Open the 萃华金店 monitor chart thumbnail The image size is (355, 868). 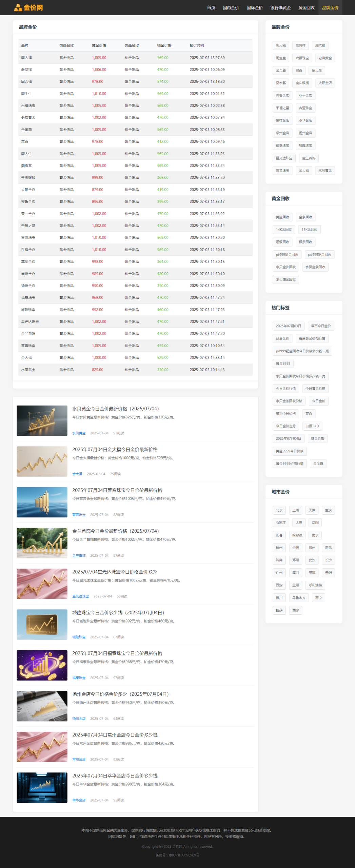click(42, 787)
